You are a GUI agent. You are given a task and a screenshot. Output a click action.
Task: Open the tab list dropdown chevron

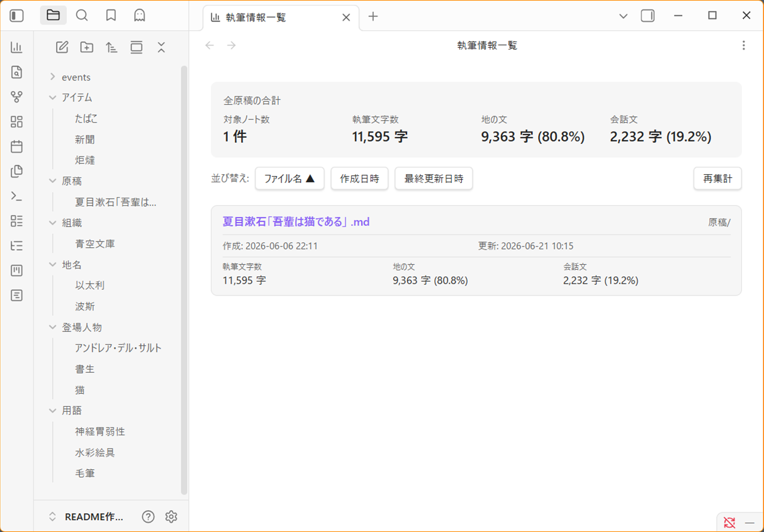[x=623, y=16]
